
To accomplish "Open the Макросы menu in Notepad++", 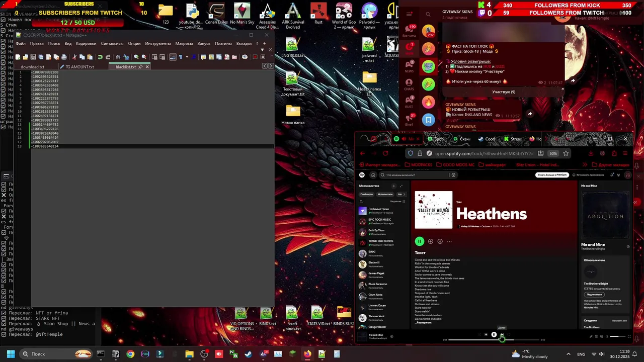I will pos(184,44).
